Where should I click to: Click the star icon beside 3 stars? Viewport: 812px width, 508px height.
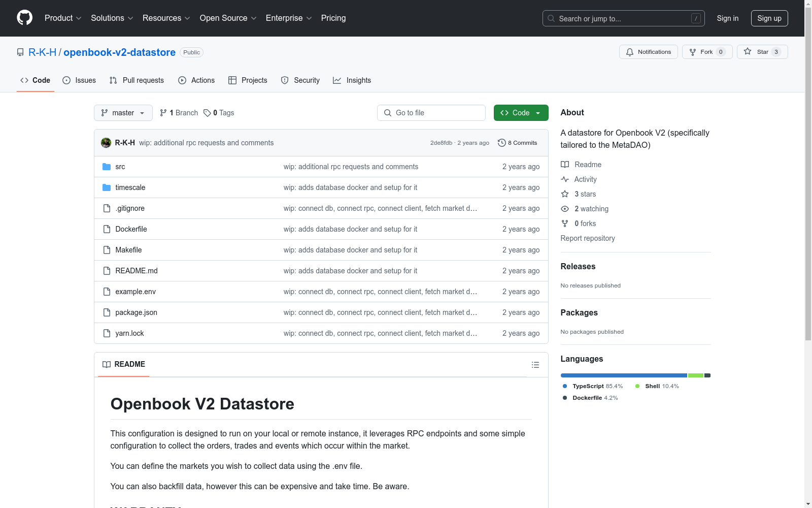[565, 194]
